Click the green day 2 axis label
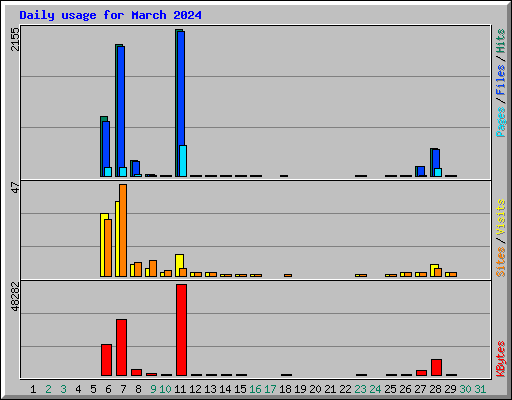This screenshot has height=400, width=512. 48,389
